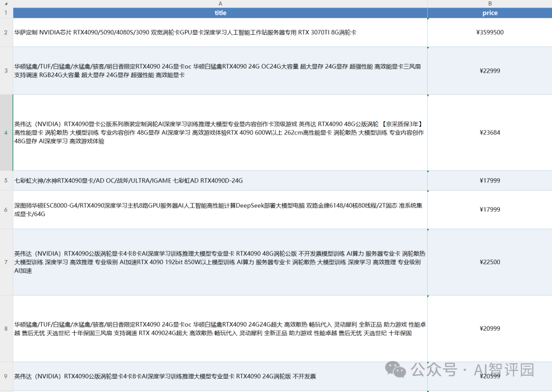The height and width of the screenshot is (392, 552).
Task: Select column A header
Action: click(220, 4)
